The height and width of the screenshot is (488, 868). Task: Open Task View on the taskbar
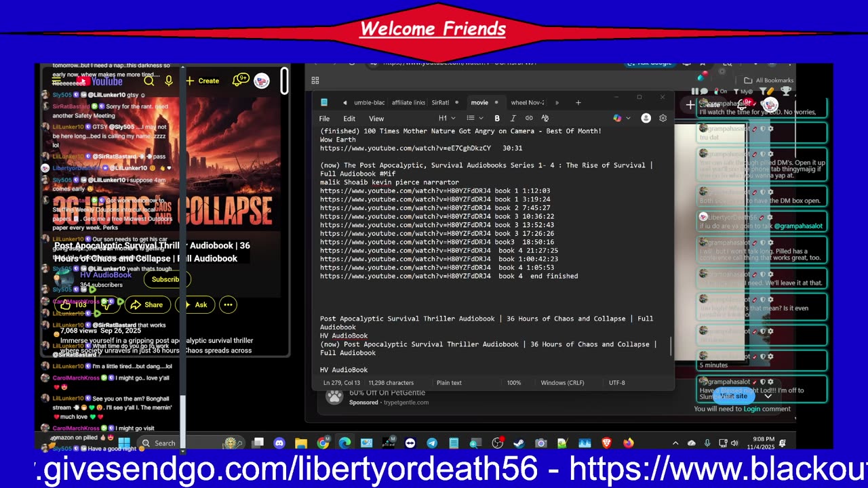tap(258, 443)
